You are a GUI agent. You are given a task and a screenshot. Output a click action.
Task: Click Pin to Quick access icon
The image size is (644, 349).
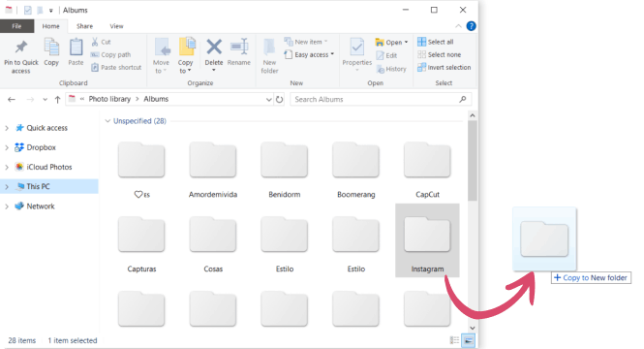[21, 48]
